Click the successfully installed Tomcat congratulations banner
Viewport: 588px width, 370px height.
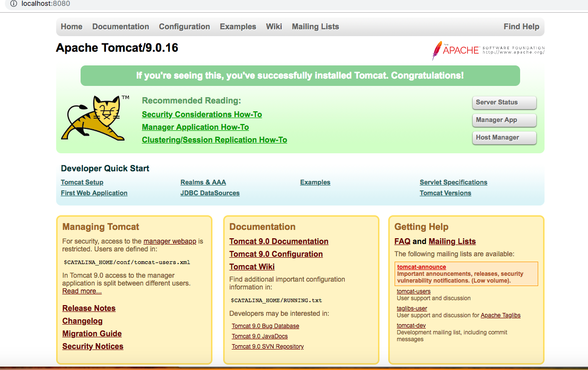pyautogui.click(x=300, y=76)
